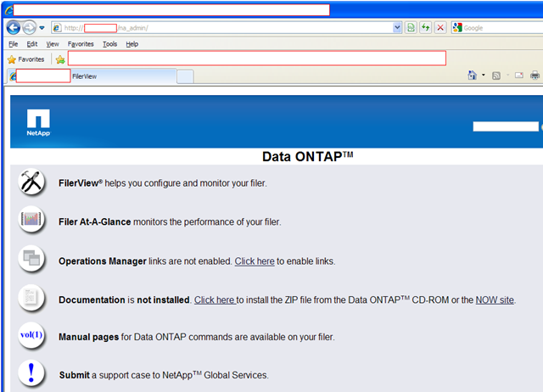Open the View menu

[53, 44]
